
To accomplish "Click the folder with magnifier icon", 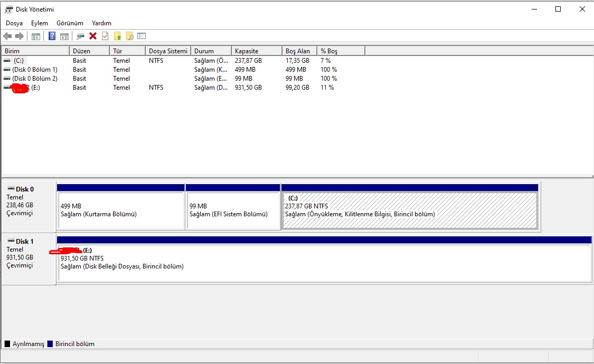I will point(129,36).
